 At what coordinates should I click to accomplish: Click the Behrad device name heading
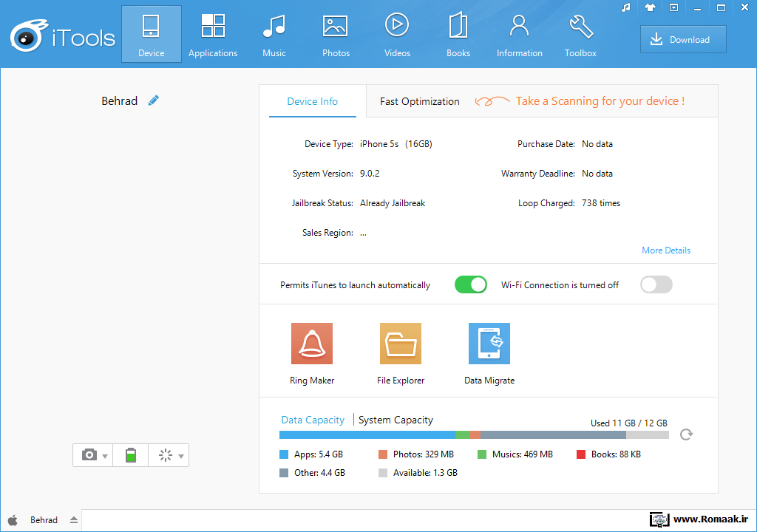(x=119, y=101)
